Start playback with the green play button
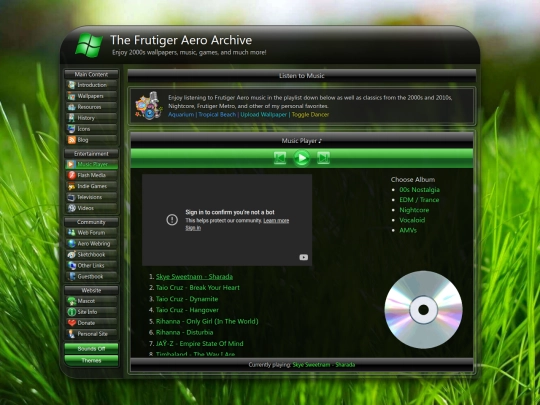Image resolution: width=540 pixels, height=405 pixels. (x=302, y=158)
